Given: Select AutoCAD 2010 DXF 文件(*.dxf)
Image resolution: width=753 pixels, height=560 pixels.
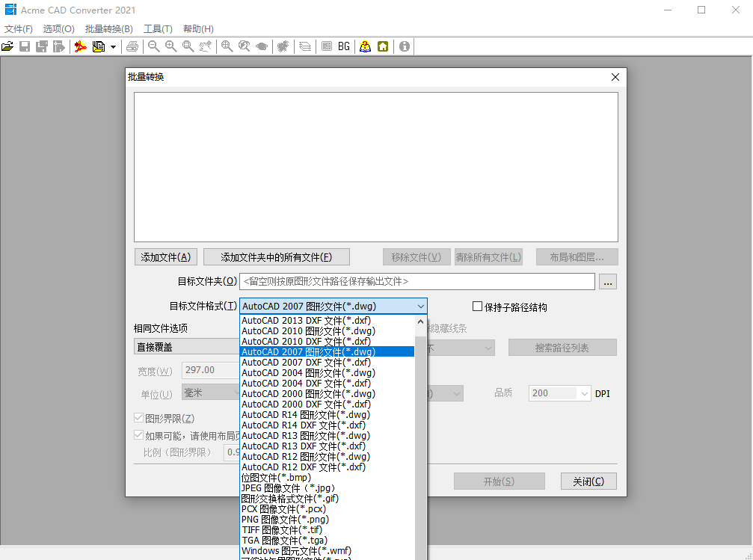Looking at the screenshot, I should 327,342.
